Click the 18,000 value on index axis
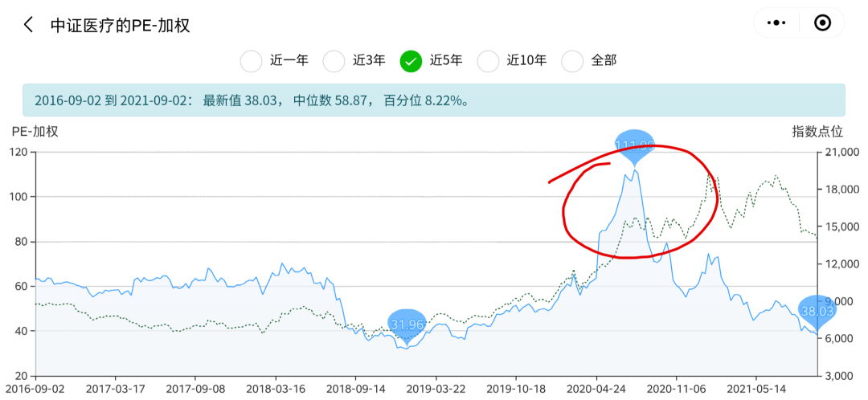 coord(841,190)
